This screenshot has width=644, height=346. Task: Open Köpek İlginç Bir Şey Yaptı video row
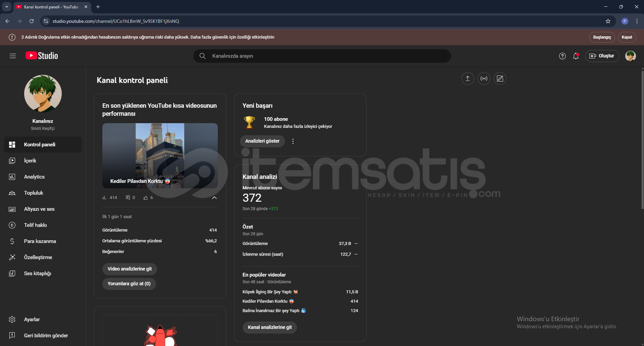pos(300,292)
